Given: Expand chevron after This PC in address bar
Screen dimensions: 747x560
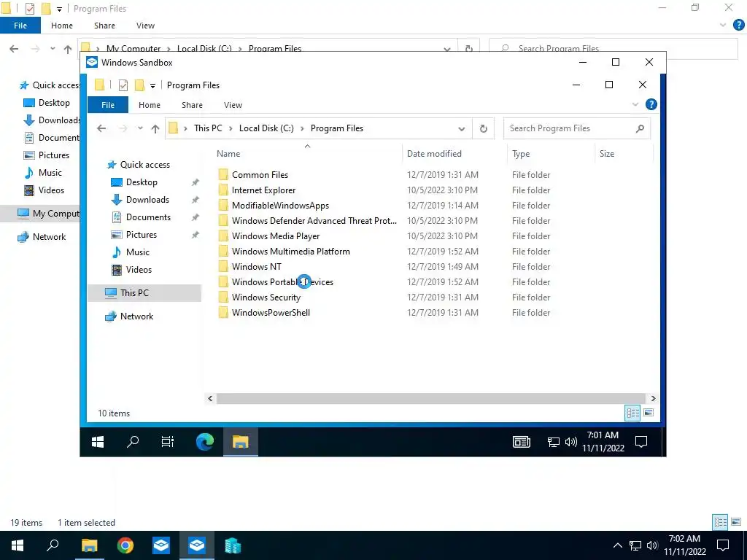Looking at the screenshot, I should point(231,128).
